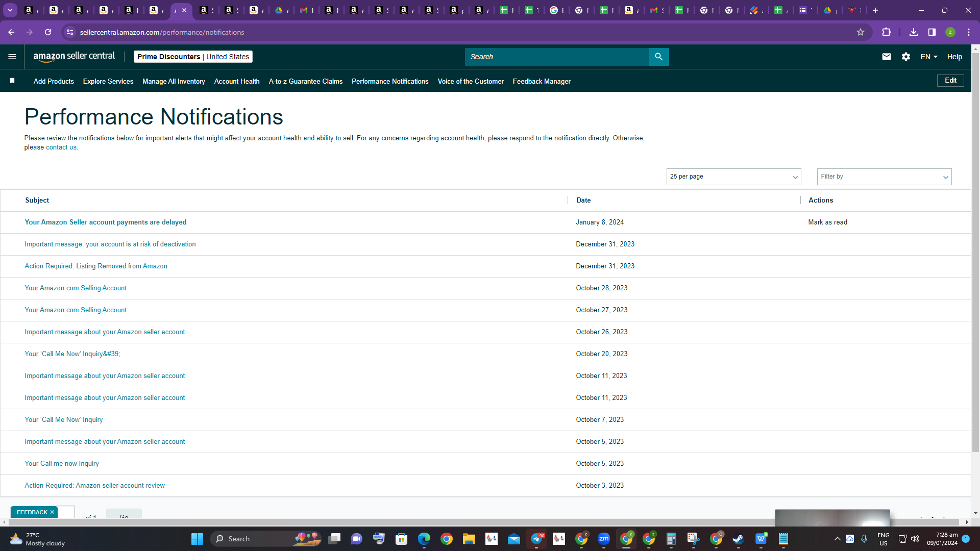
Task: Open the Chrome three-dot menu
Action: click(x=969, y=32)
